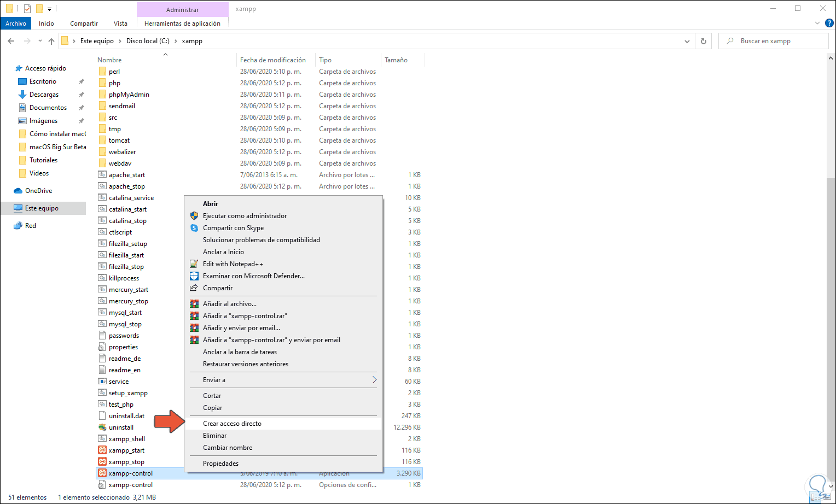Collapse the ribbon with the chevron
The image size is (836, 504).
pyautogui.click(x=817, y=23)
